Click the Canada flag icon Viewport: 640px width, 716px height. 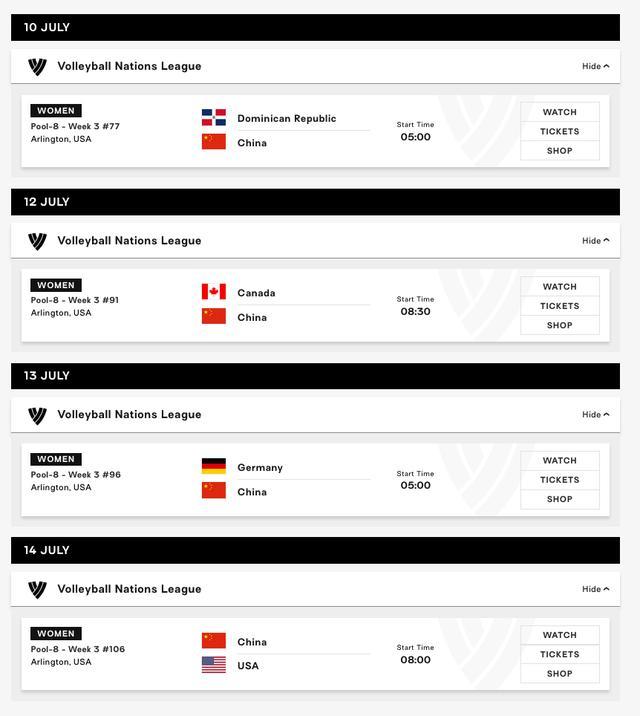214,292
